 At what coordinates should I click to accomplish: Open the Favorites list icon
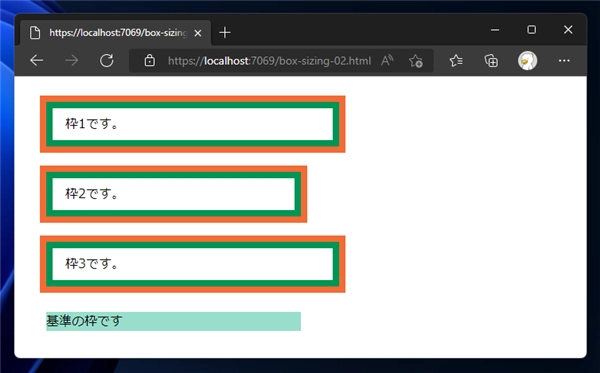[456, 60]
